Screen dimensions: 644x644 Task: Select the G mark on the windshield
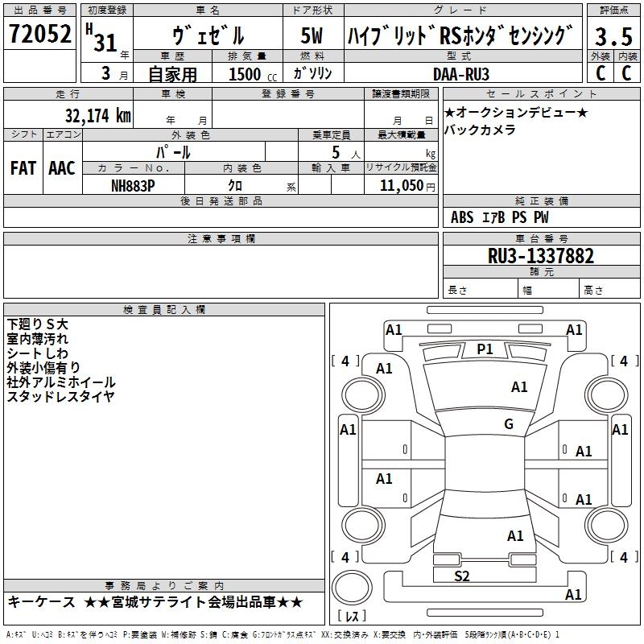coord(509,424)
